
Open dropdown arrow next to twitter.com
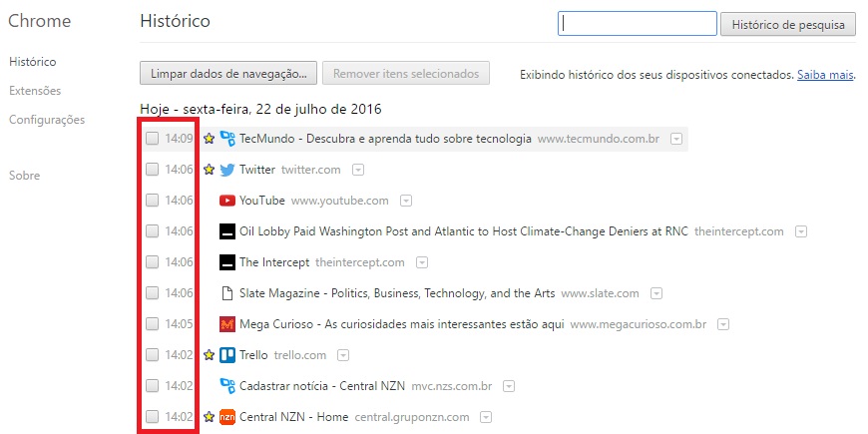pyautogui.click(x=358, y=170)
